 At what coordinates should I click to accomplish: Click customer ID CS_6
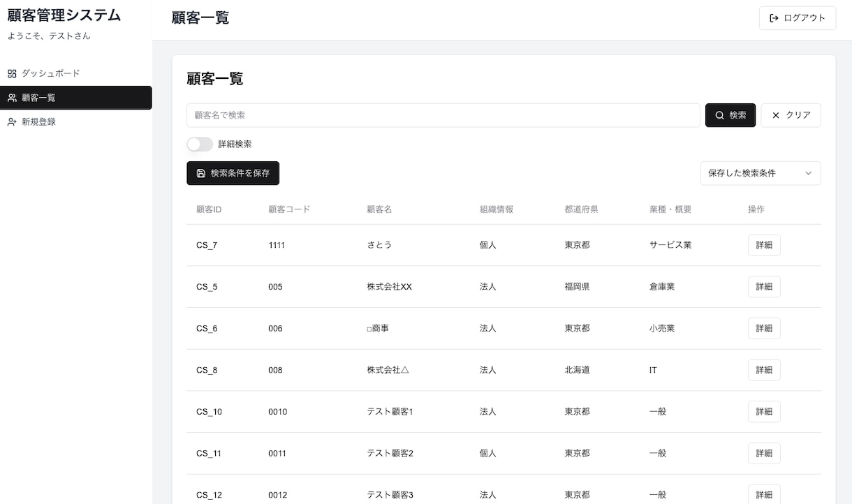pyautogui.click(x=207, y=328)
